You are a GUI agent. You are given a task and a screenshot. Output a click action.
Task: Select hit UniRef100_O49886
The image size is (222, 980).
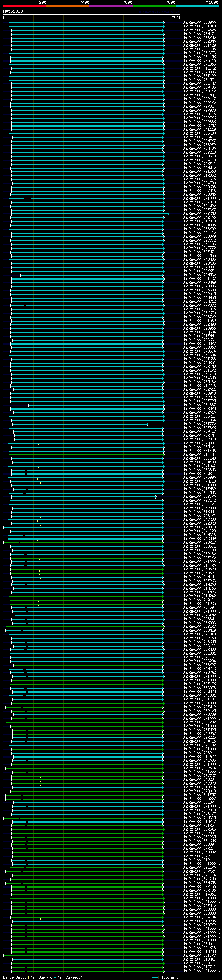pos(199,72)
